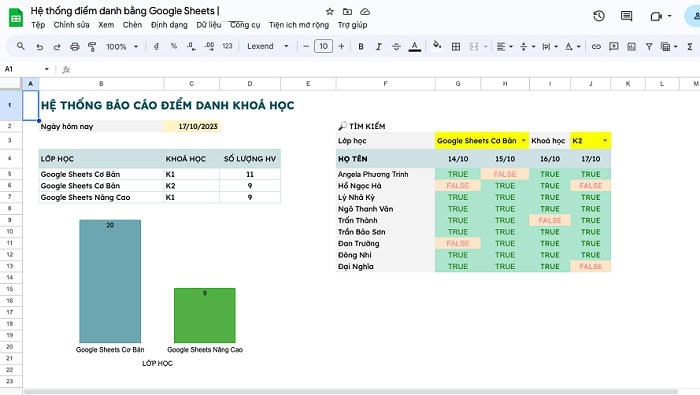Open functions sigma menu
The height and width of the screenshot is (395, 700).
[x=690, y=46]
